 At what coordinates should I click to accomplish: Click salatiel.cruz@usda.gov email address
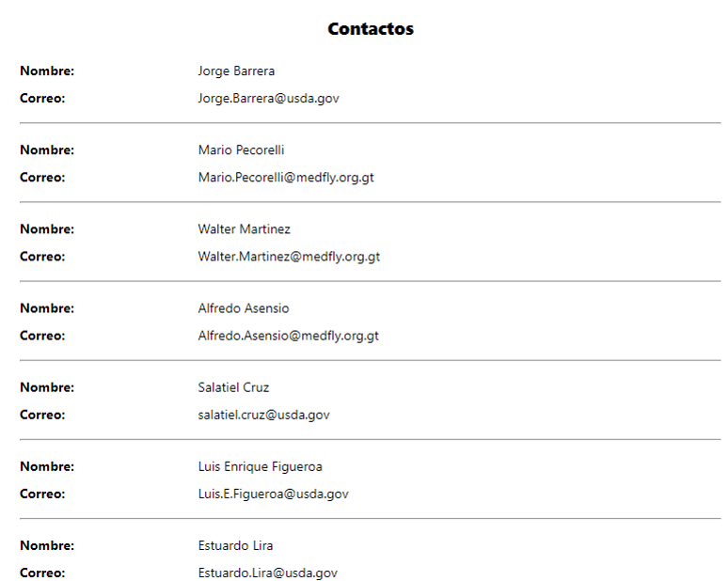click(263, 415)
